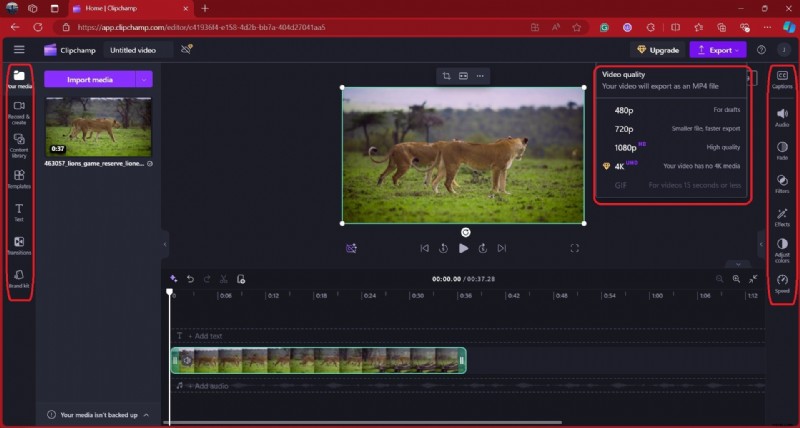Zoom out the timeline

click(x=719, y=279)
